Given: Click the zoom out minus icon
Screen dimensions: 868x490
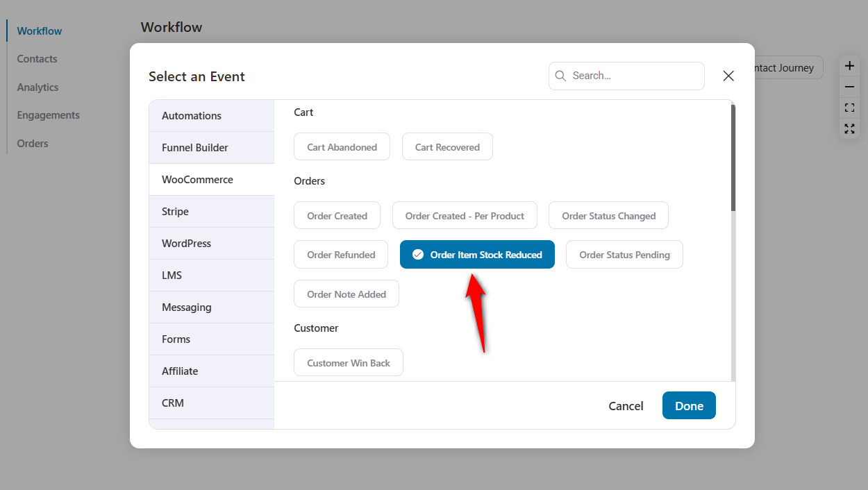Looking at the screenshot, I should point(849,87).
